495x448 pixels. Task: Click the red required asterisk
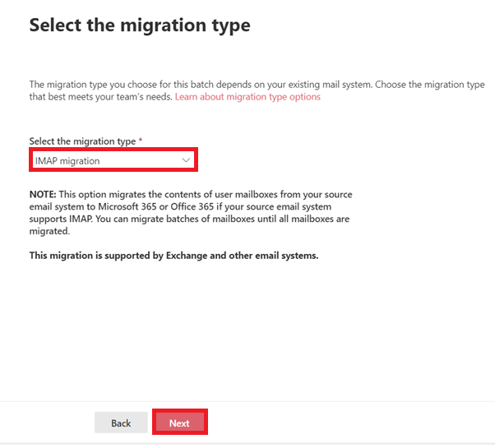140,141
